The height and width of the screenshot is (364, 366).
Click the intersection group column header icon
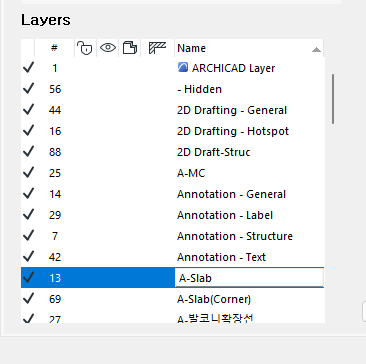tap(157, 48)
